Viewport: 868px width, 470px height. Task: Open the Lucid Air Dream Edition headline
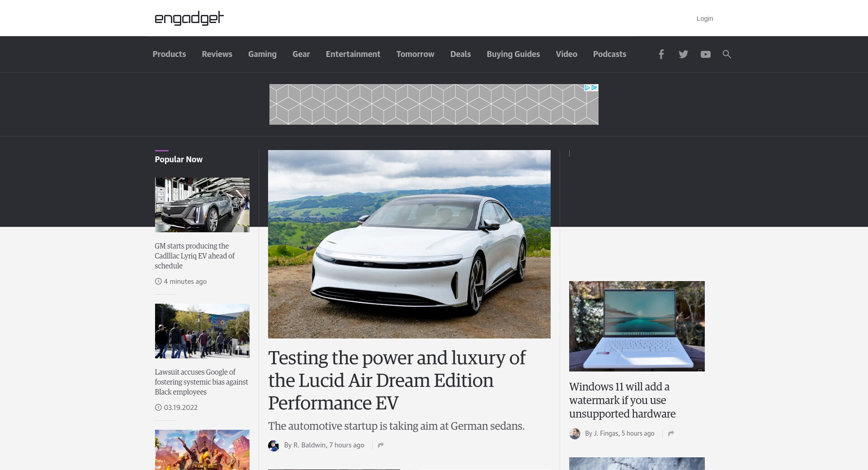coord(396,380)
